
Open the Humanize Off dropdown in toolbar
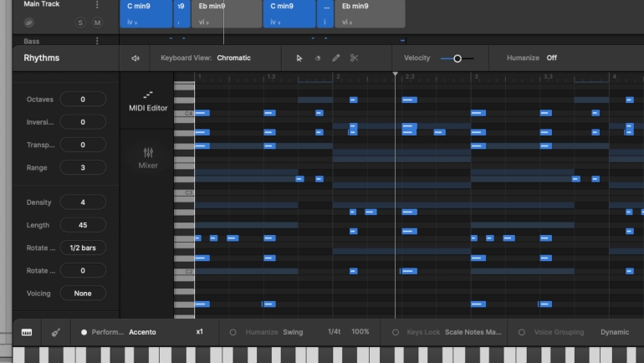[x=552, y=58]
